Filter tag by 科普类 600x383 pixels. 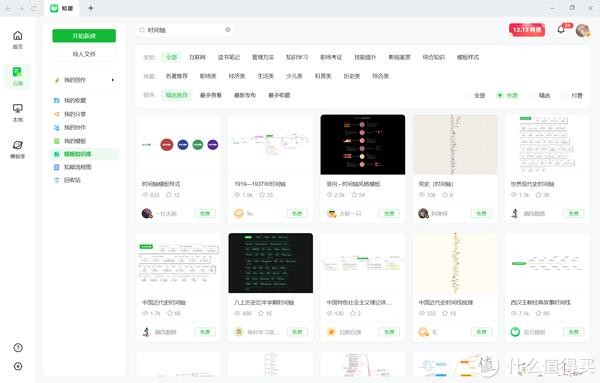pos(323,76)
